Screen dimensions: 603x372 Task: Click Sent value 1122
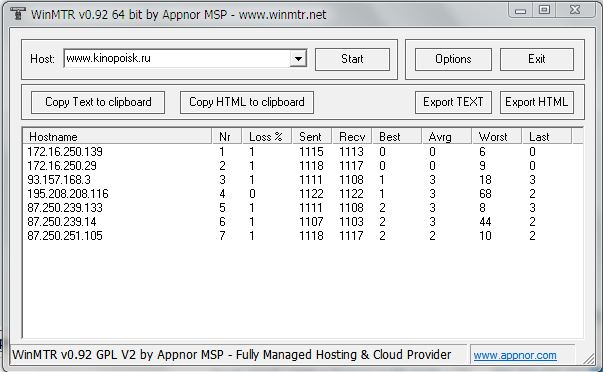coord(311,194)
